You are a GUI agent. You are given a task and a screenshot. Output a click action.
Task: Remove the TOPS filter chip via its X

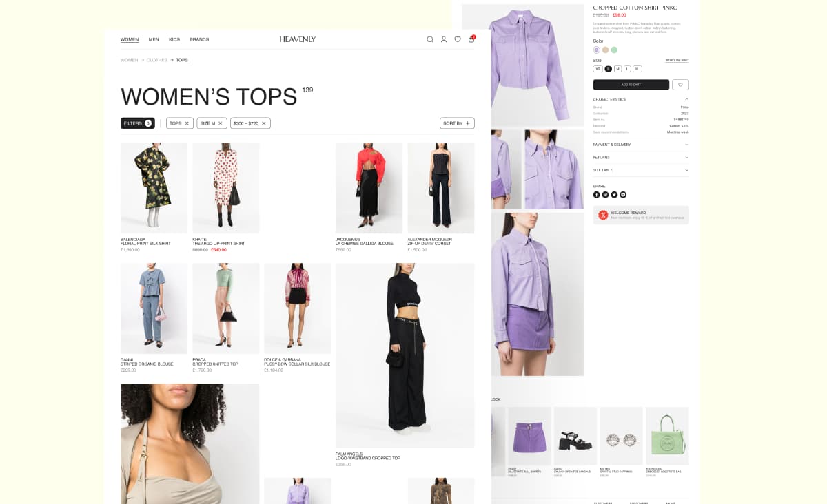pyautogui.click(x=187, y=123)
